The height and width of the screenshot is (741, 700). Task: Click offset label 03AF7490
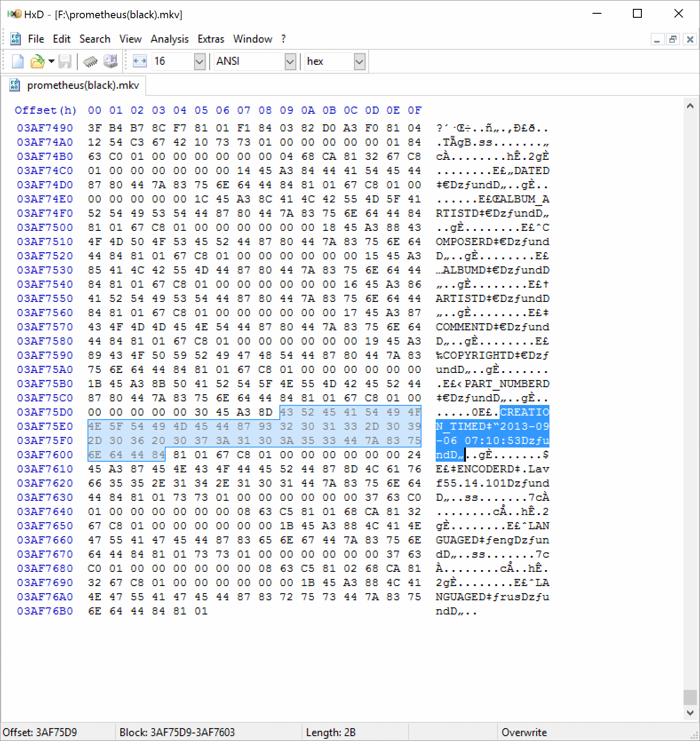tap(45, 128)
